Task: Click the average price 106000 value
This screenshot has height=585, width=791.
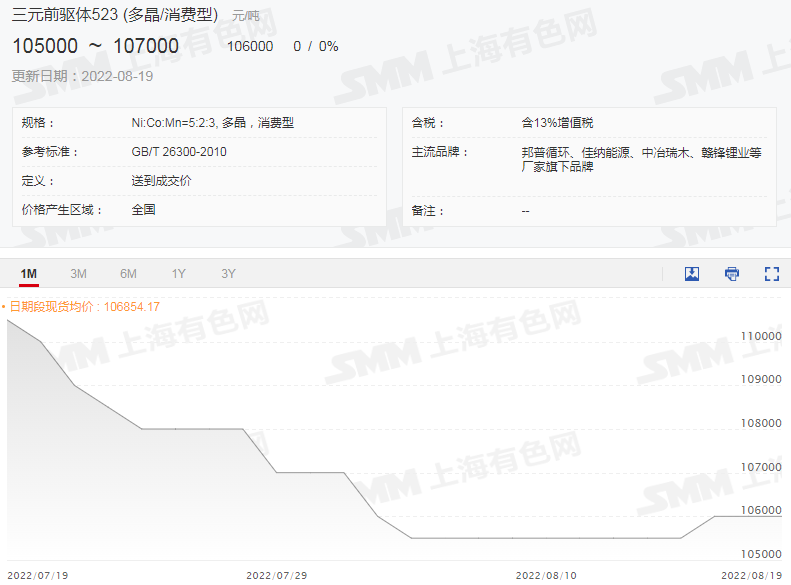Action: point(250,47)
